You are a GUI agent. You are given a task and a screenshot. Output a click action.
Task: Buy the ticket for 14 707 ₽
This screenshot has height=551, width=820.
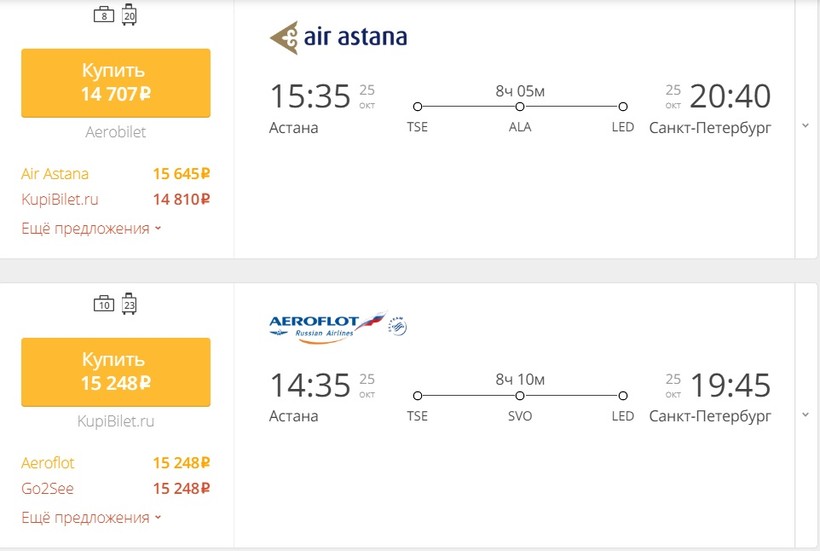coord(115,83)
